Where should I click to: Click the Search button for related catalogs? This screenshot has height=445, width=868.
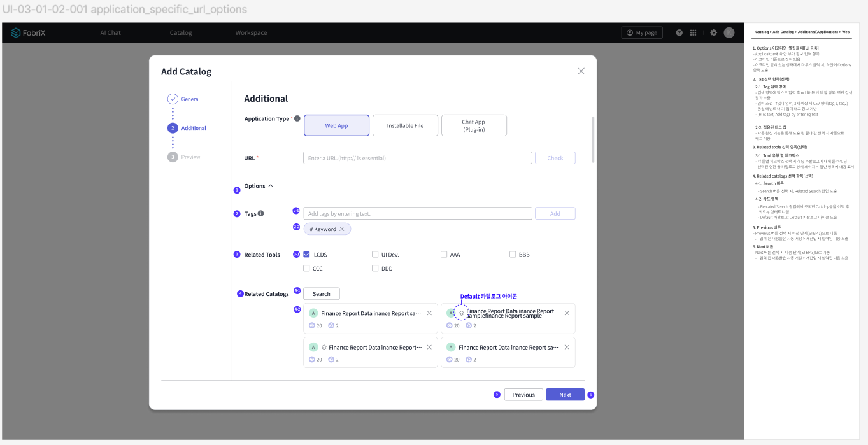point(322,293)
